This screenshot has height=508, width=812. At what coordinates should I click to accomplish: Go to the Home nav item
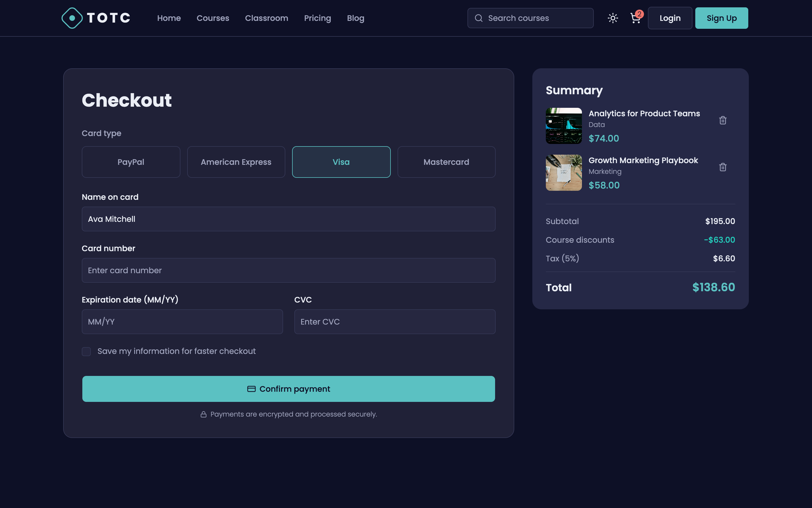(x=169, y=18)
